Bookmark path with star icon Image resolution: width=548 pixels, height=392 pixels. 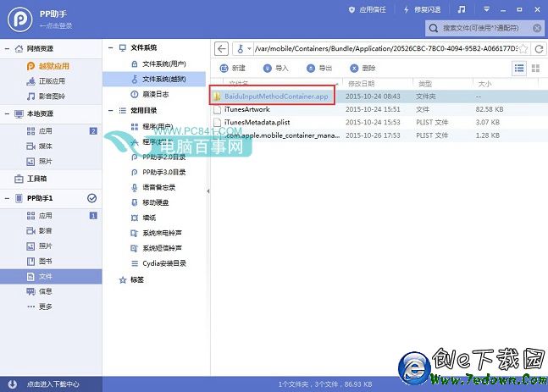[x=523, y=48]
